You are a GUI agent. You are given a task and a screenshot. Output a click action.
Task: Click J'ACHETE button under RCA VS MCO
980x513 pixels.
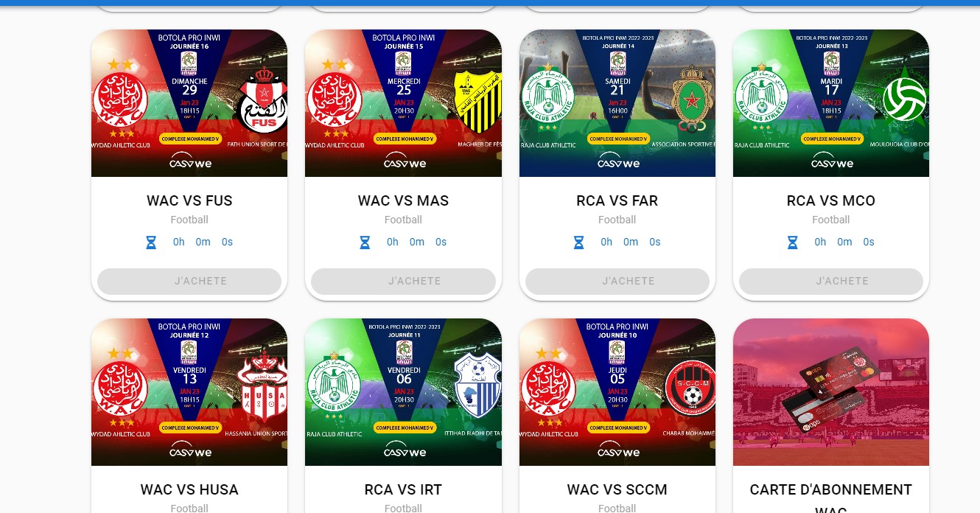click(831, 282)
